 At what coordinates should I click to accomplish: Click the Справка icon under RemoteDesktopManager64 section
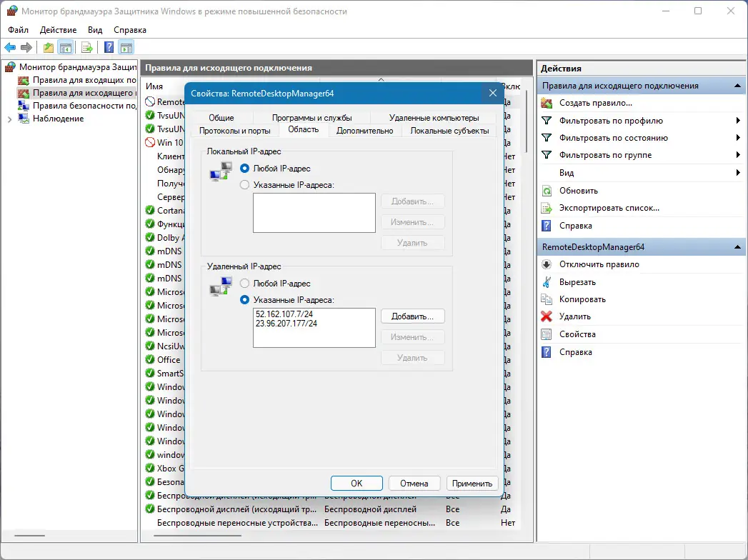coord(547,352)
